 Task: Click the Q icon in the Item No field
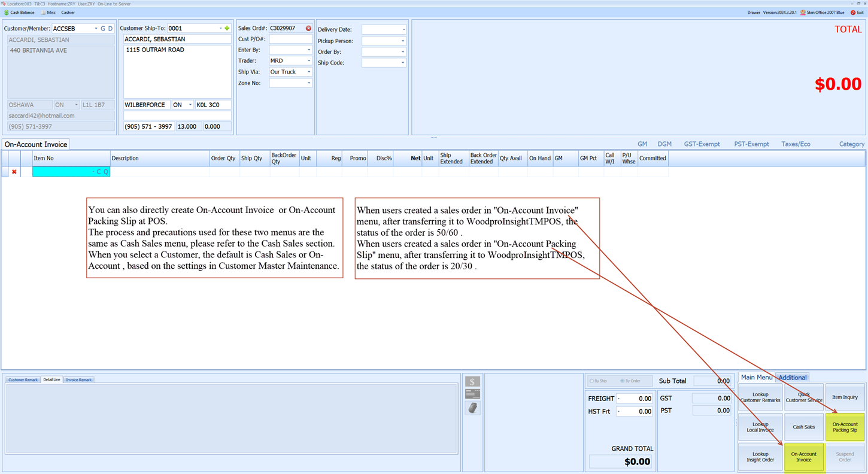(107, 172)
